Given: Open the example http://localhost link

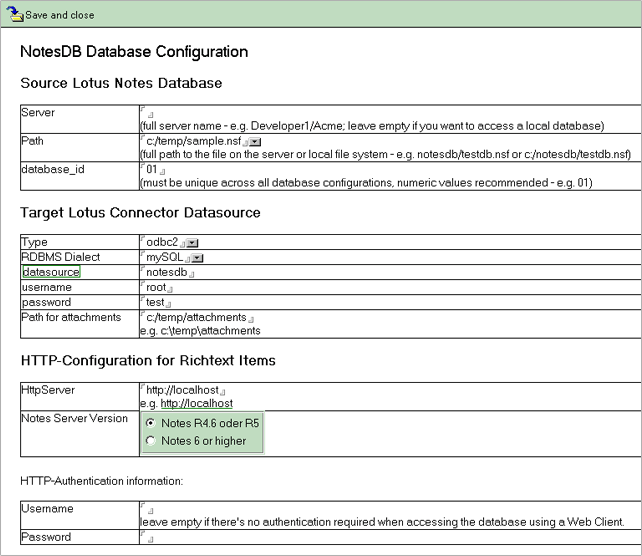Looking at the screenshot, I should (196, 403).
